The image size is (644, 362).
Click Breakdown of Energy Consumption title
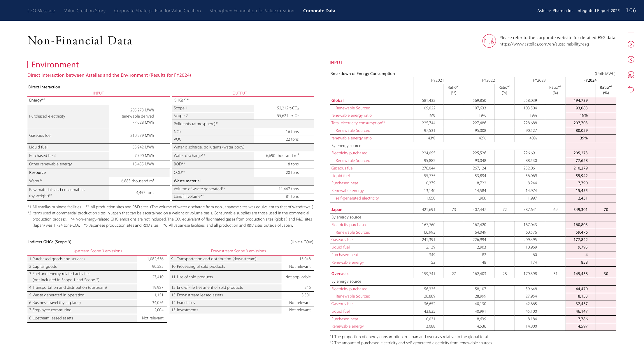(363, 74)
